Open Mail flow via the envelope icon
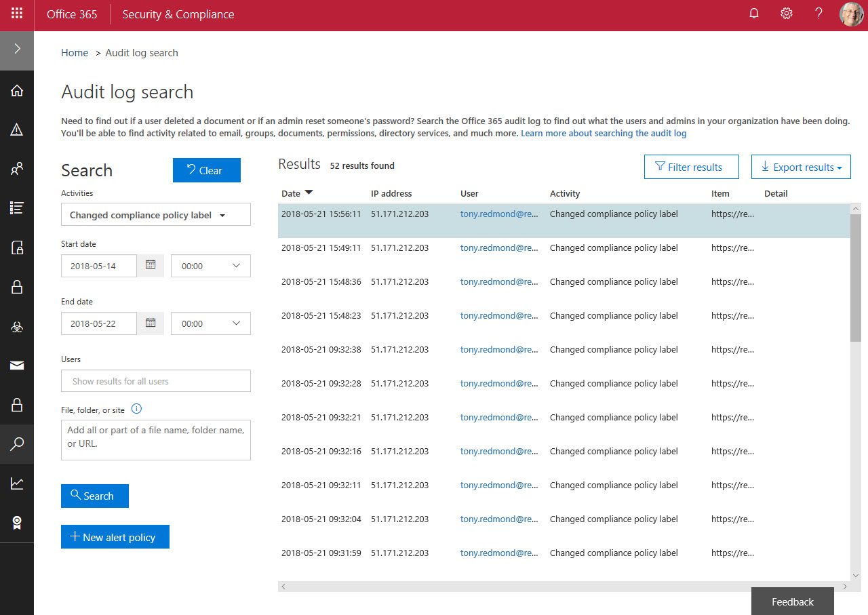868x615 pixels. click(x=17, y=365)
